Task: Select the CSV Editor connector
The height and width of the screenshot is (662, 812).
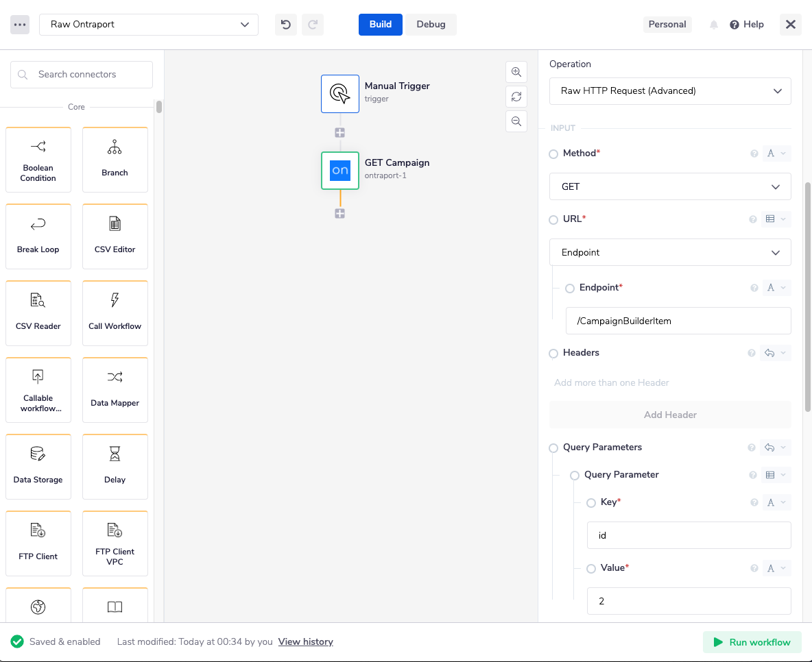Action: tap(115, 235)
